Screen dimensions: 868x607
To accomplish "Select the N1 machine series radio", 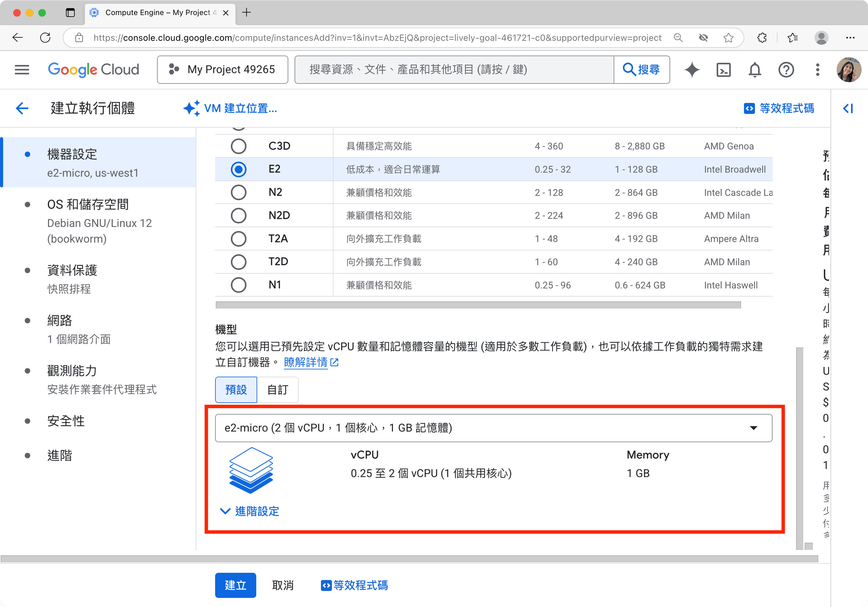I will (239, 285).
